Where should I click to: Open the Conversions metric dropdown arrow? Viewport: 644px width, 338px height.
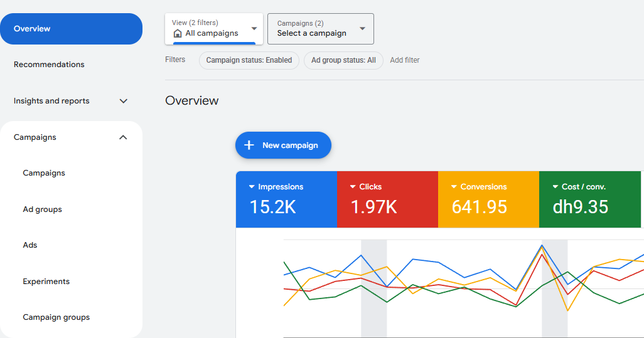[x=454, y=187]
